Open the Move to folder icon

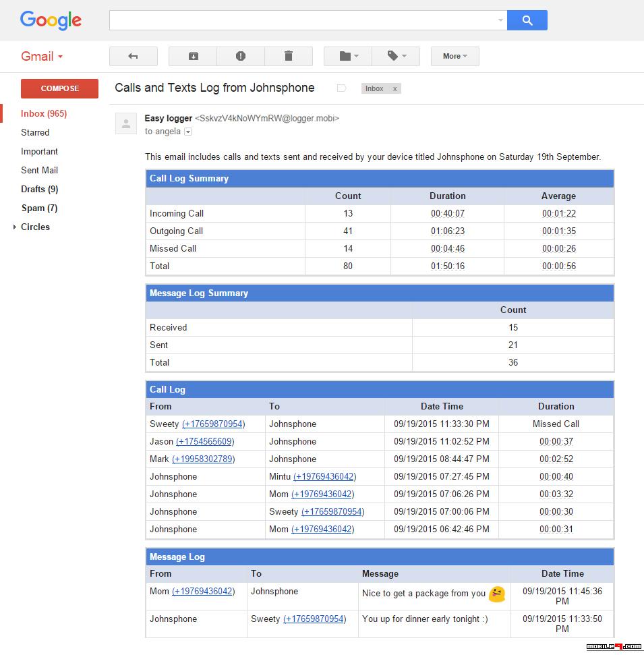(347, 56)
